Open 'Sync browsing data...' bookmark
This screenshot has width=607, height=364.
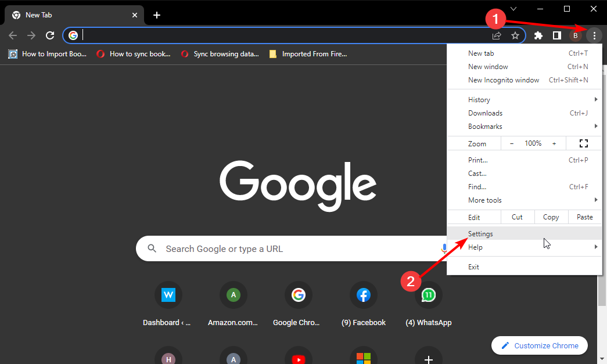coord(220,54)
